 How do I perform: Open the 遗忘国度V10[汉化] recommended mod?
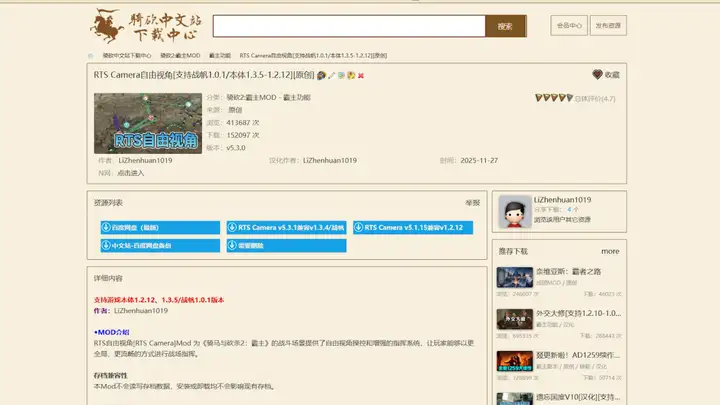(578, 397)
